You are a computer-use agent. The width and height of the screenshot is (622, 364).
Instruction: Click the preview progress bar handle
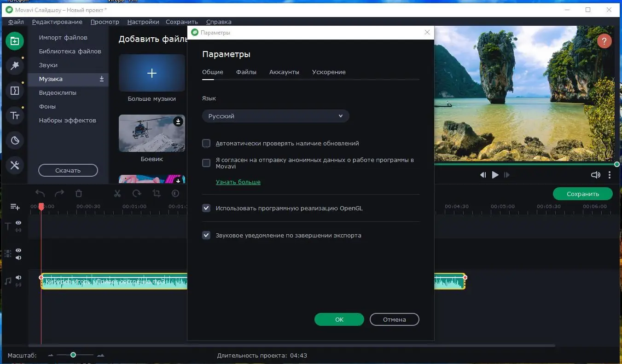pos(617,164)
